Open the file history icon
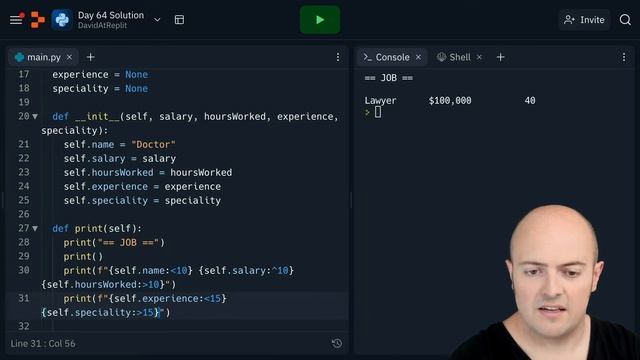This screenshot has height=360, width=640. click(337, 343)
